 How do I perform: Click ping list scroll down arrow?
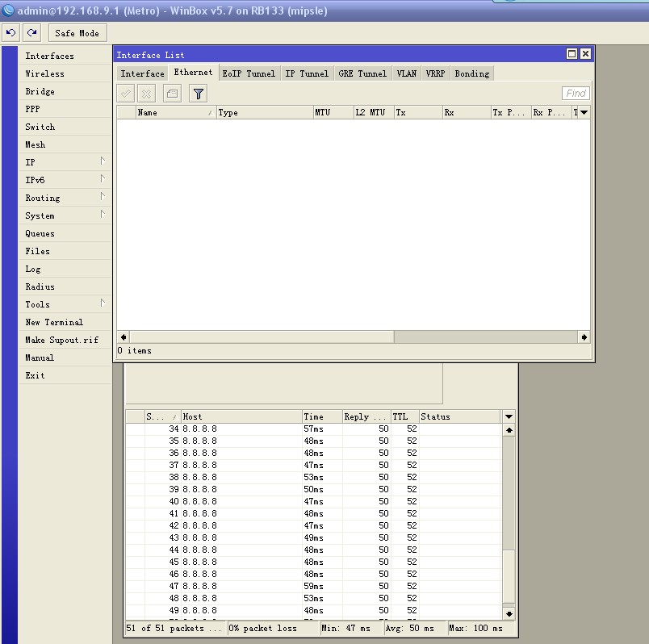tap(509, 614)
